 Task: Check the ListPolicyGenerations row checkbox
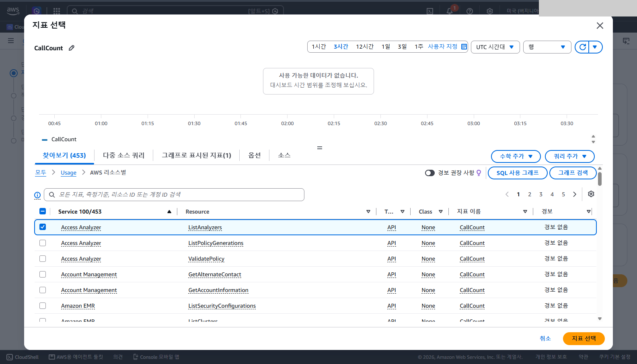tap(43, 243)
